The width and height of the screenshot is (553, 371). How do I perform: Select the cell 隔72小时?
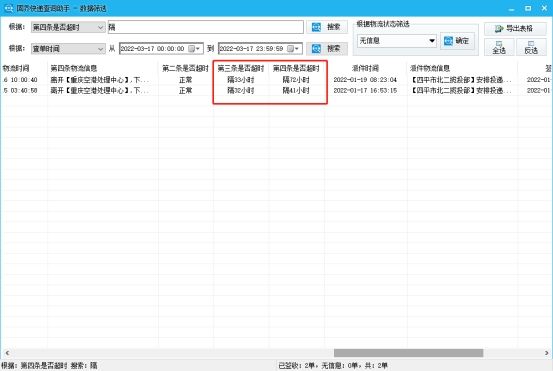[x=296, y=80]
